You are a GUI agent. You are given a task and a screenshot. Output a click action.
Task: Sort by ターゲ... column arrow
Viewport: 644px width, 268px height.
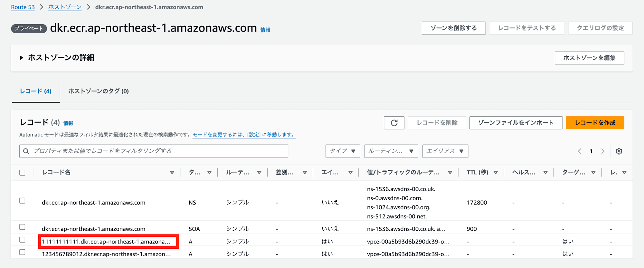click(x=593, y=173)
